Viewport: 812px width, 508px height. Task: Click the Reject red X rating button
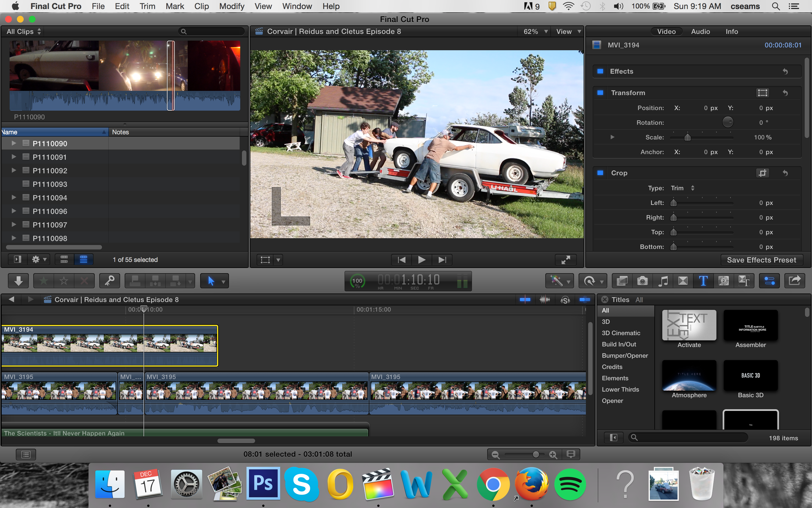tap(84, 281)
